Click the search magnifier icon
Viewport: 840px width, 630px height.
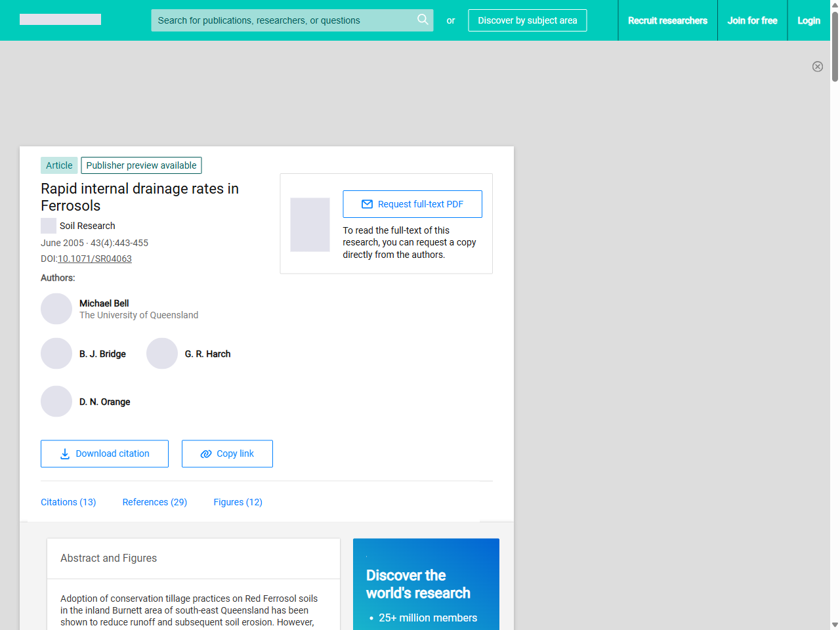(x=423, y=20)
